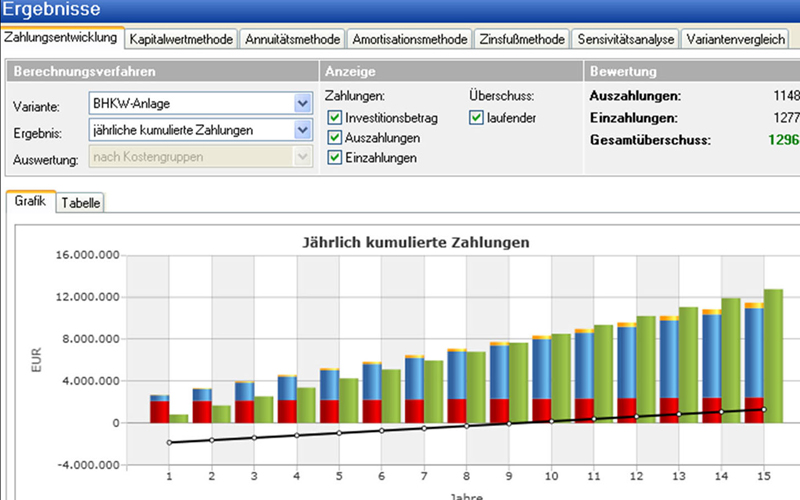
Task: Click the 16.000.000 axis label
Action: pos(87,255)
